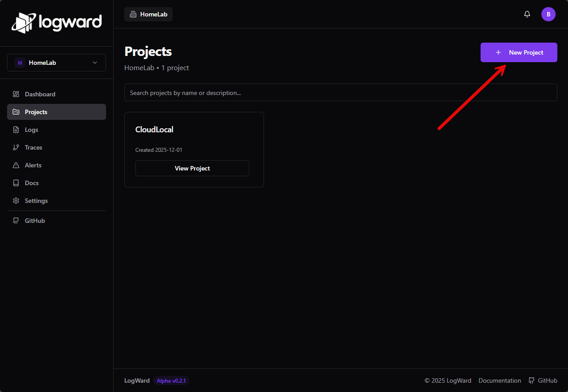Switch to the Projects section

pyautogui.click(x=36, y=112)
